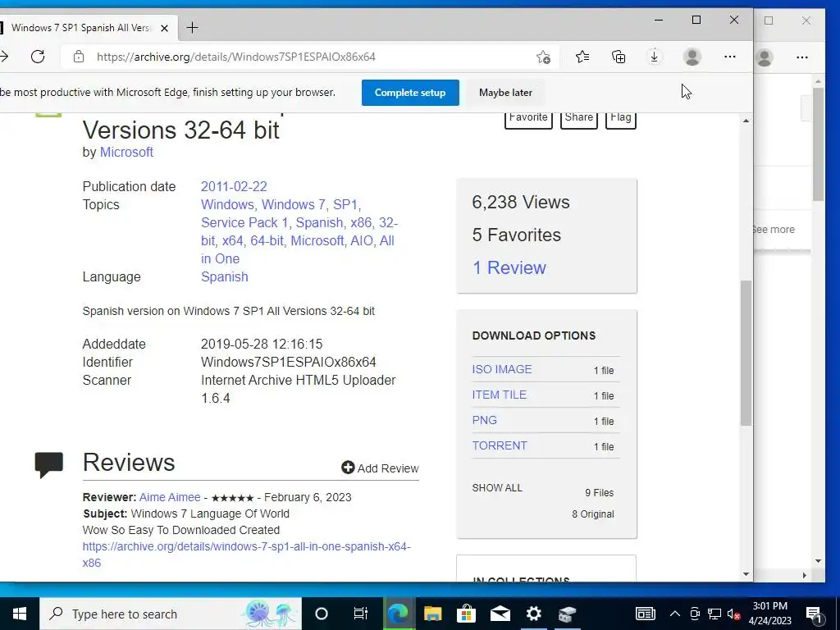Open Mail app from taskbar
The width and height of the screenshot is (840, 630).
tap(500, 614)
